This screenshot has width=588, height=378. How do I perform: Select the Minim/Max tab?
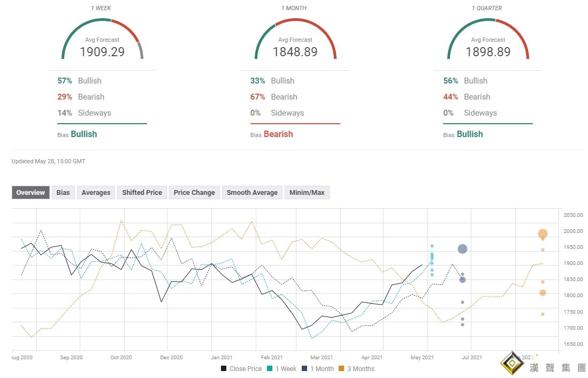[307, 193]
